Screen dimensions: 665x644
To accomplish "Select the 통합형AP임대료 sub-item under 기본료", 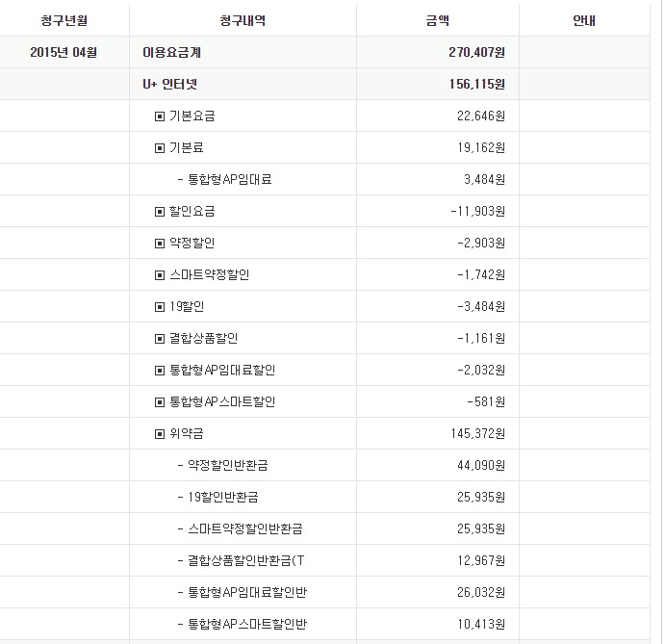I will pos(229,179).
